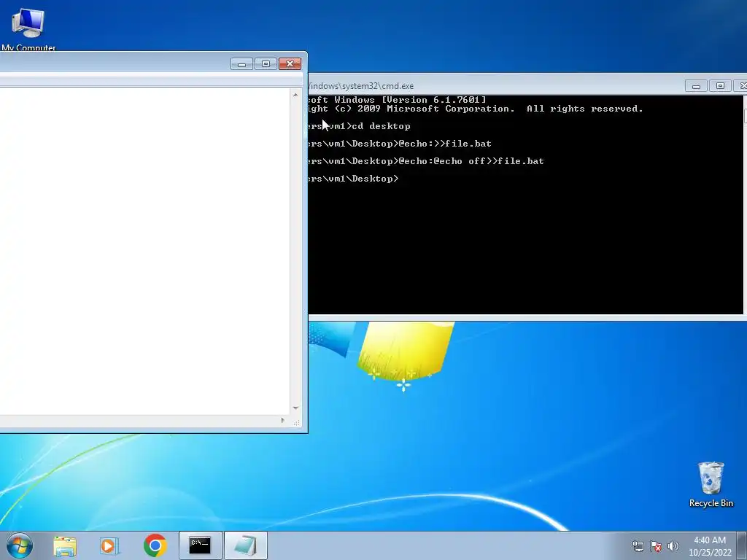Click the last empty Desktop> prompt in cmd

(x=354, y=179)
